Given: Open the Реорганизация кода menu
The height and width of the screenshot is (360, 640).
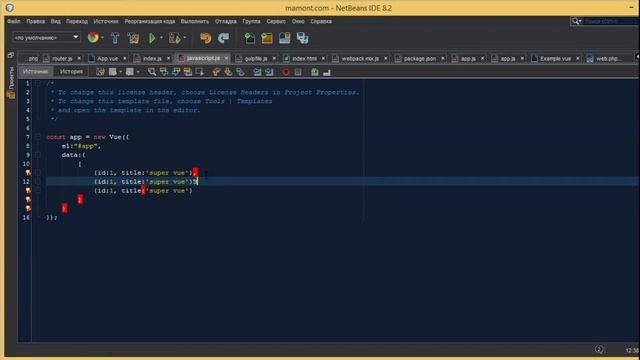Looking at the screenshot, I should click(x=149, y=21).
